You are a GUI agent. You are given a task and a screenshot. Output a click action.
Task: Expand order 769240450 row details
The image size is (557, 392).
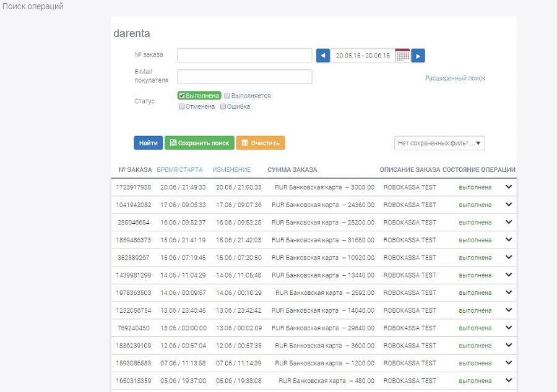coord(509,328)
